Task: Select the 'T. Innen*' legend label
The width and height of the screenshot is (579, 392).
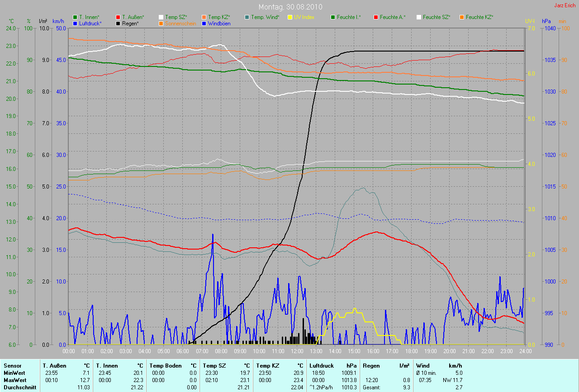Action: click(89, 17)
